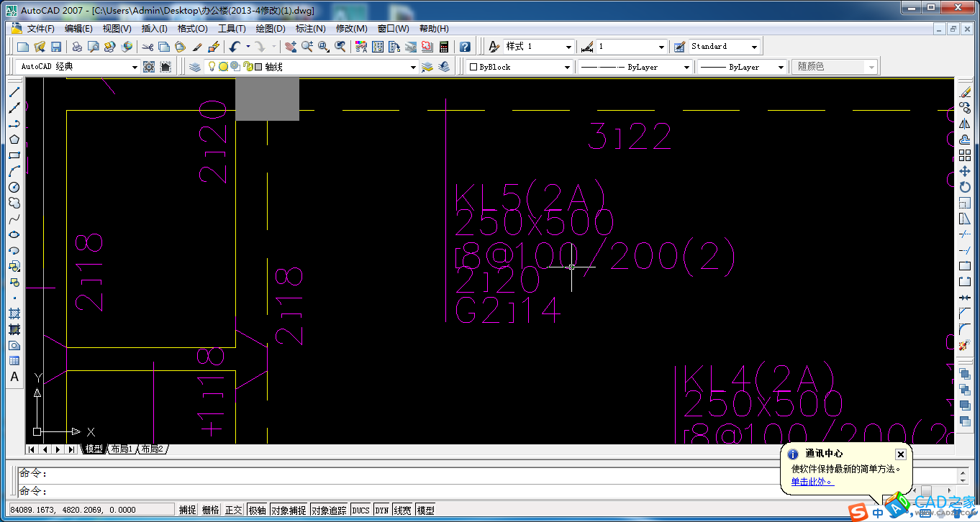Open the 绘图(D) menu
The width and height of the screenshot is (980, 522).
pyautogui.click(x=270, y=29)
